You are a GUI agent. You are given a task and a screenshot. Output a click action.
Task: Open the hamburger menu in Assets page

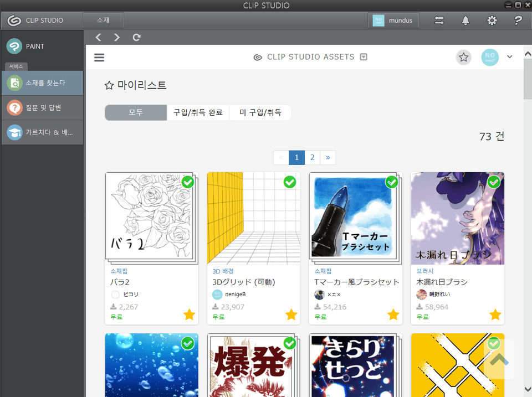tap(99, 58)
